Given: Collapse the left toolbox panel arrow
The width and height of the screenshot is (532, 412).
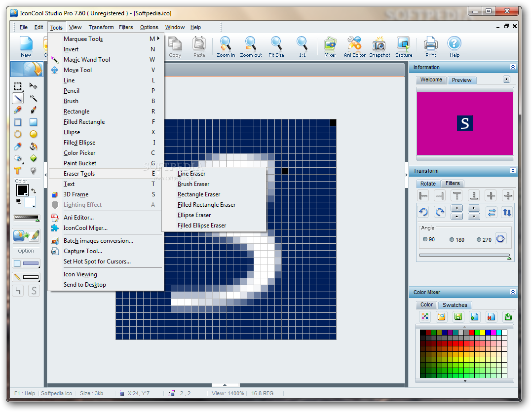Looking at the screenshot, I should 45,175.
